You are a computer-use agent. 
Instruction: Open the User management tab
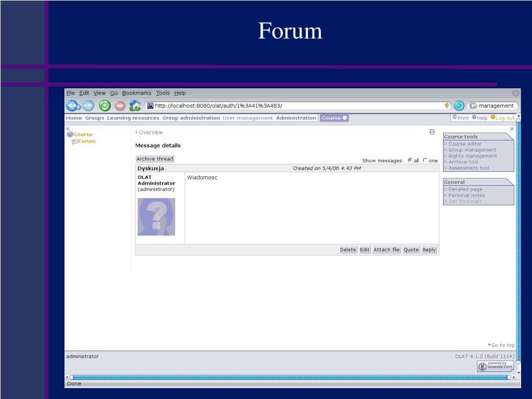[248, 118]
